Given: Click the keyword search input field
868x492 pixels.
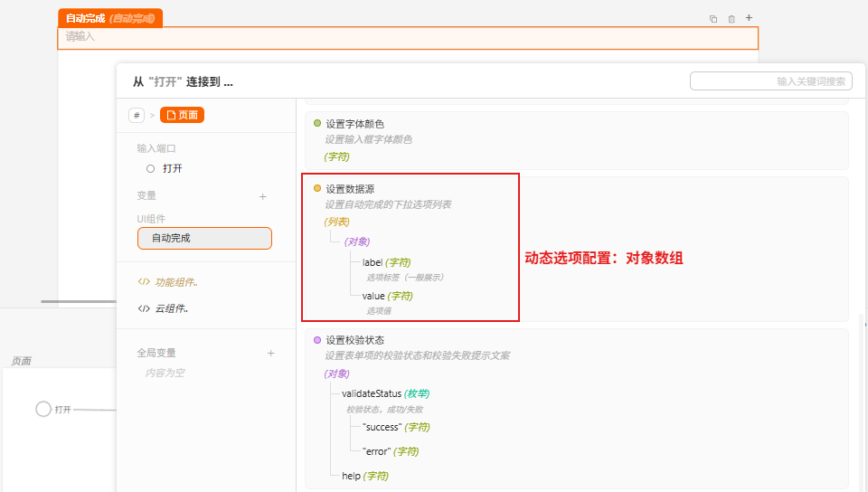Looking at the screenshot, I should pos(771,81).
